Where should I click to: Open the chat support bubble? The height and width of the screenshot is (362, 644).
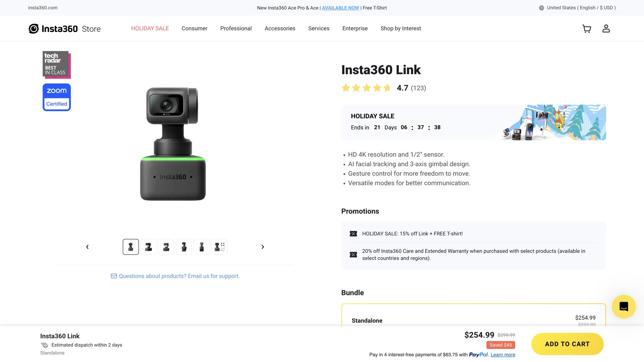pyautogui.click(x=624, y=306)
